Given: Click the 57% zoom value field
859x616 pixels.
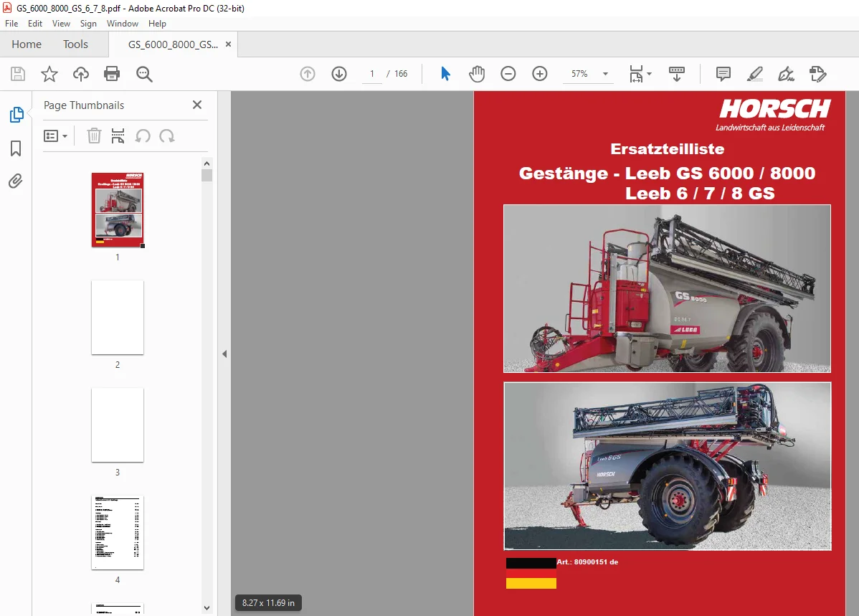Looking at the screenshot, I should pyautogui.click(x=579, y=74).
